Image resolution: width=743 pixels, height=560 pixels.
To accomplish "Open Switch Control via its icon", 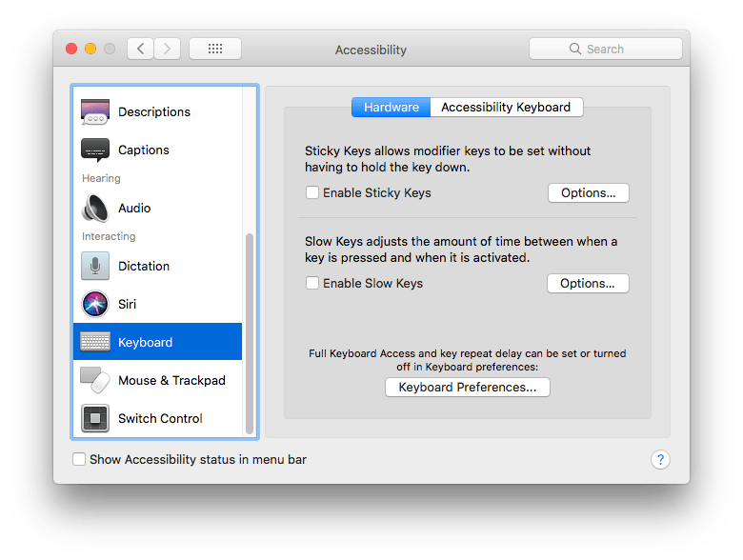I will click(95, 419).
